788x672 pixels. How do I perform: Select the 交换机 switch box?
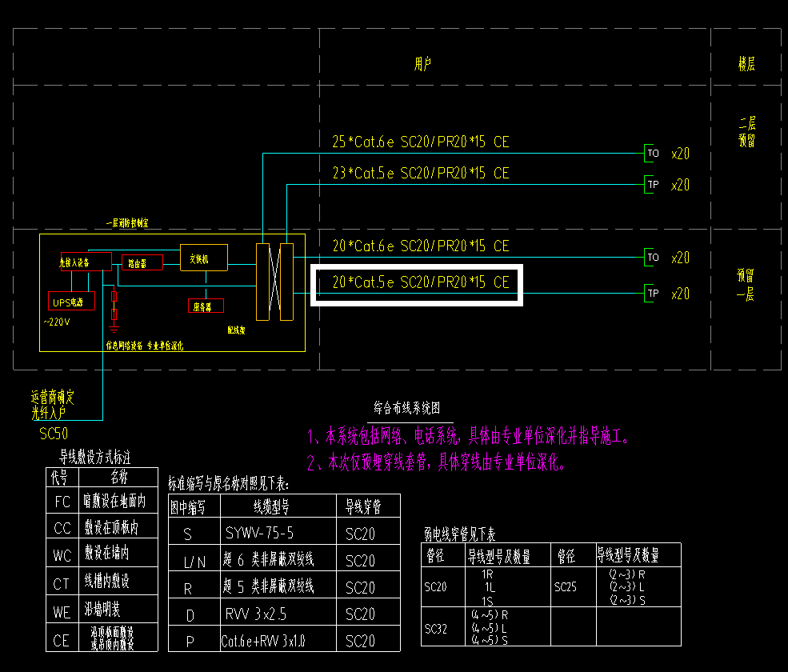tap(203, 258)
